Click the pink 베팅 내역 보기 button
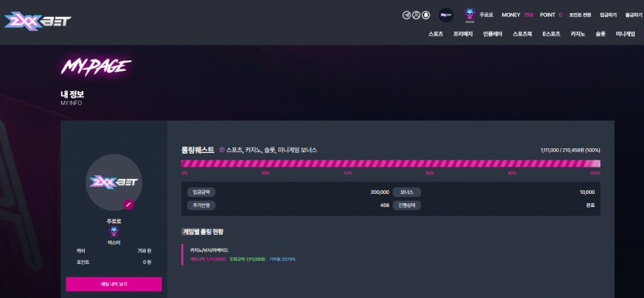The height and width of the screenshot is (298, 644). pyautogui.click(x=114, y=284)
